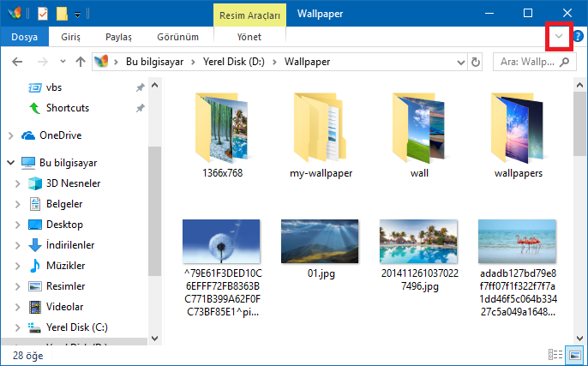Click the pin icon next to Shortcuts
Screen dimensions: 588x366
coord(140,108)
